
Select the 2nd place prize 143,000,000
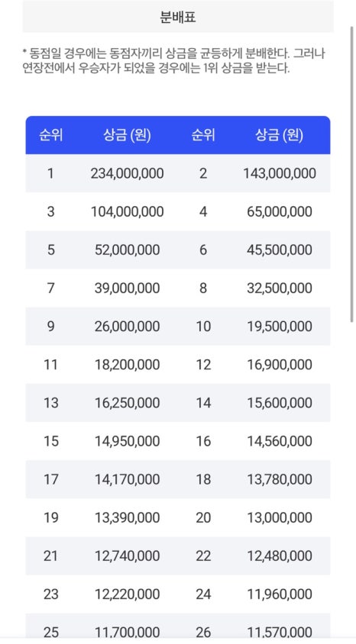point(280,173)
